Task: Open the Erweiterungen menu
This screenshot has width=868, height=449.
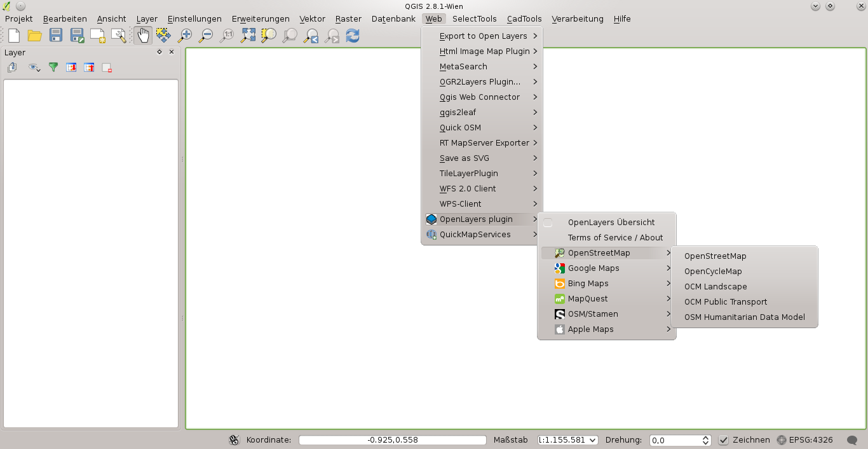Action: tap(261, 19)
